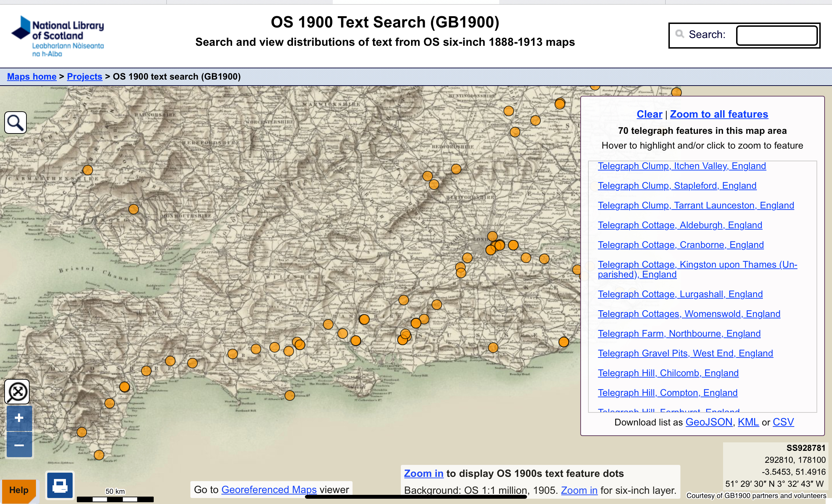
Task: Open Telegraph Clump, Itchen Valley result
Action: coord(682,166)
